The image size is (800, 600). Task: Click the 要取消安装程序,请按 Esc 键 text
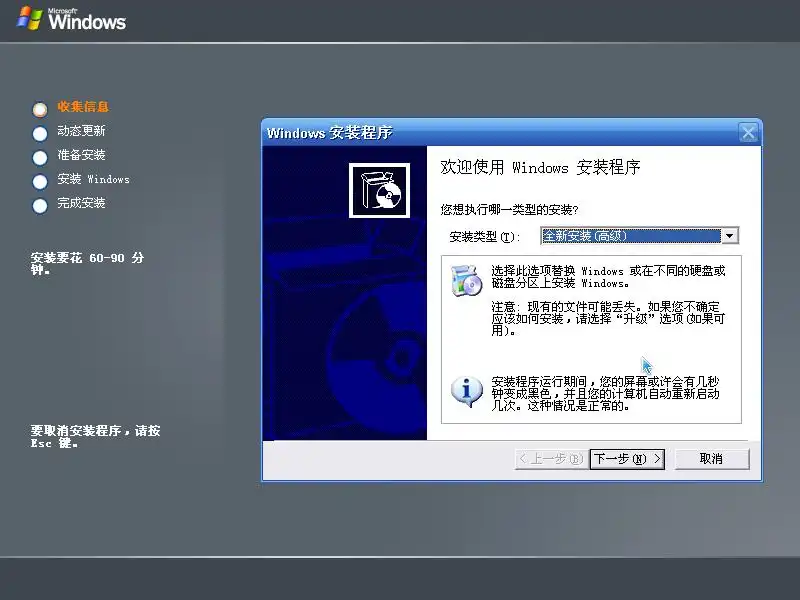tap(95, 436)
